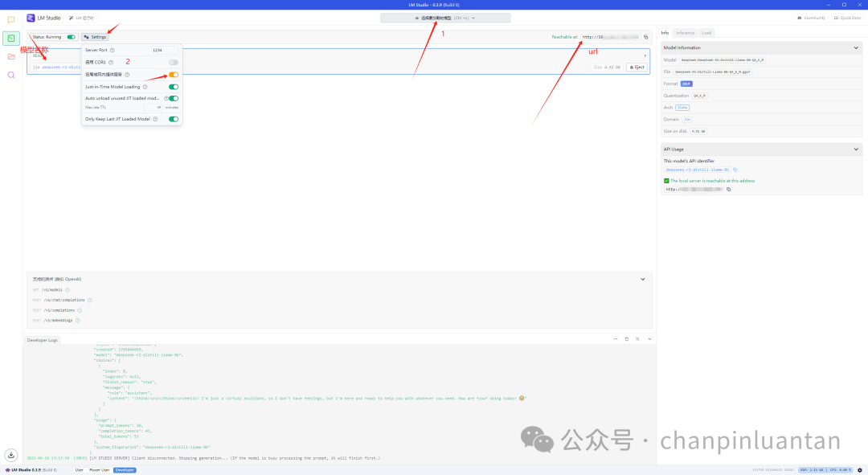Click the Developer Logs expand icon
868x475 pixels.
[x=637, y=339]
